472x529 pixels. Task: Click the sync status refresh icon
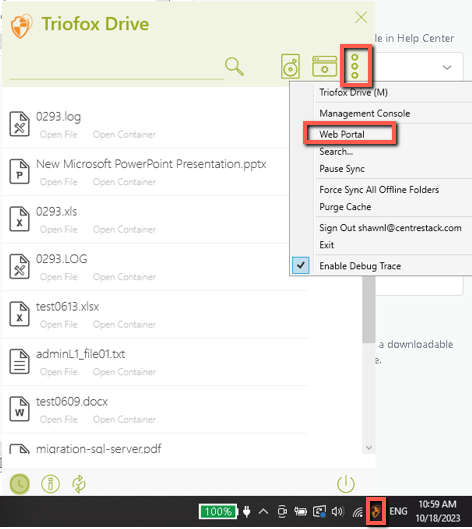click(x=79, y=484)
